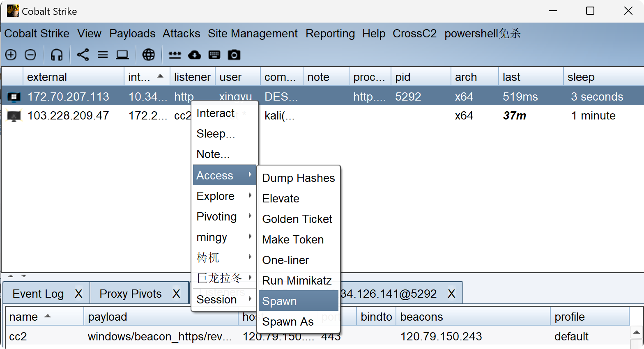The width and height of the screenshot is (644, 349).
Task: Click listener panel scrollbar up arrow
Action: (637, 332)
